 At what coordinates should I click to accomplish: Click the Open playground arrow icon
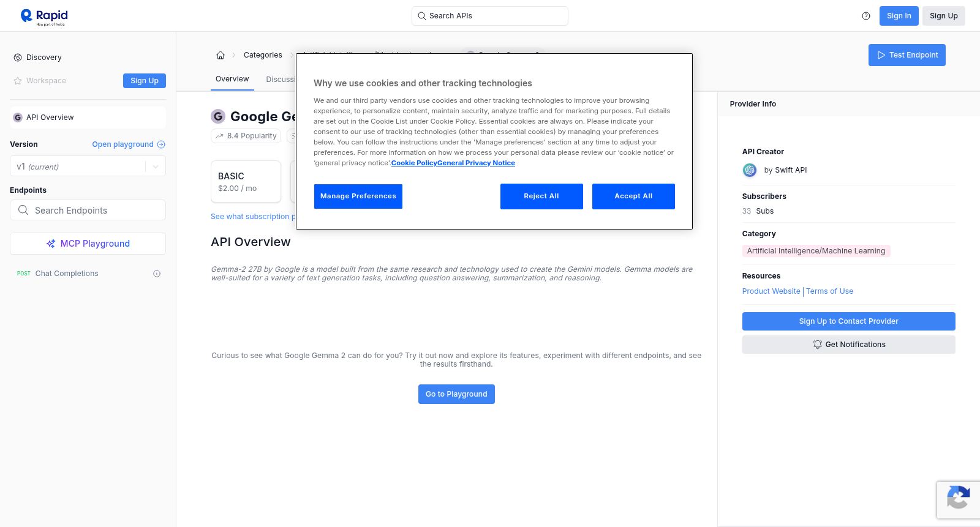tap(161, 144)
